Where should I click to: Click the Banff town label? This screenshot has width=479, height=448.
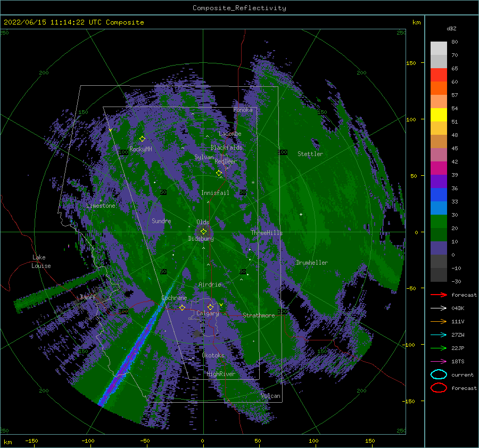click(x=88, y=297)
